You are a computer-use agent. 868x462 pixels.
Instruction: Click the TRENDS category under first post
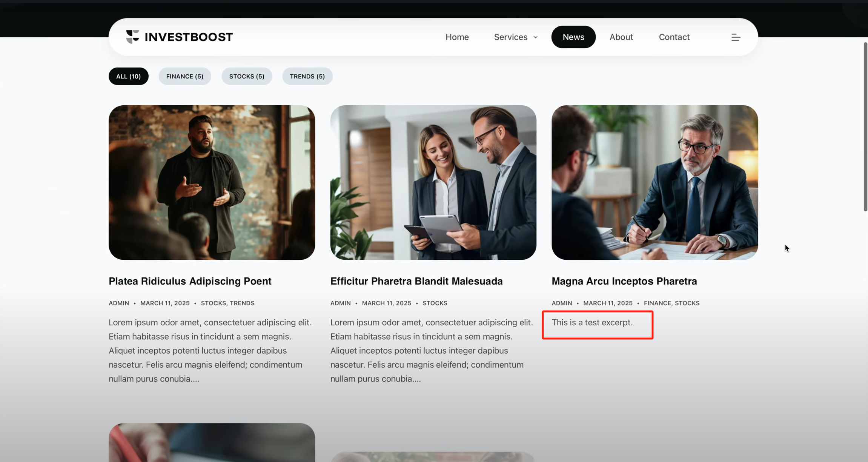click(242, 303)
